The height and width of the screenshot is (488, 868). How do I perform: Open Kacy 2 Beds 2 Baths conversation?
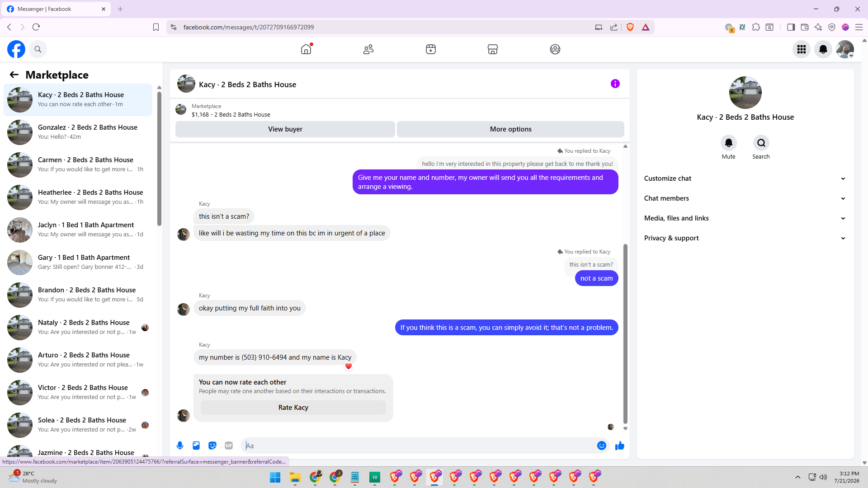[78, 100]
